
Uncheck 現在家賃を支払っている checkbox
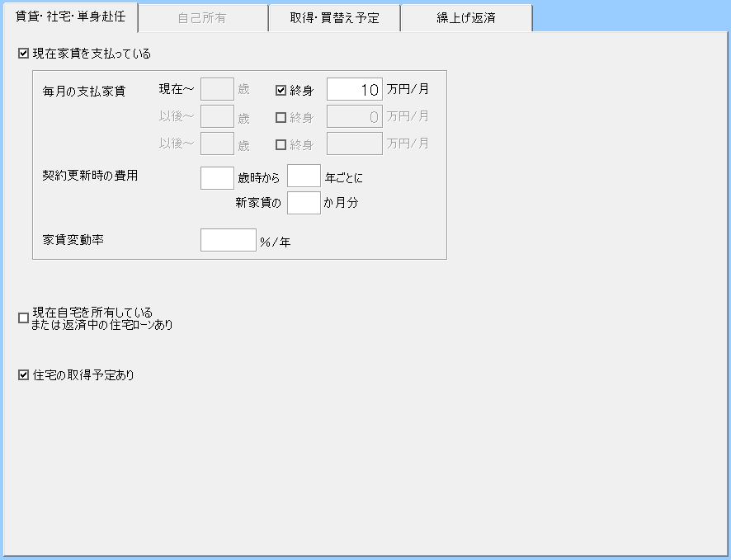[23, 54]
